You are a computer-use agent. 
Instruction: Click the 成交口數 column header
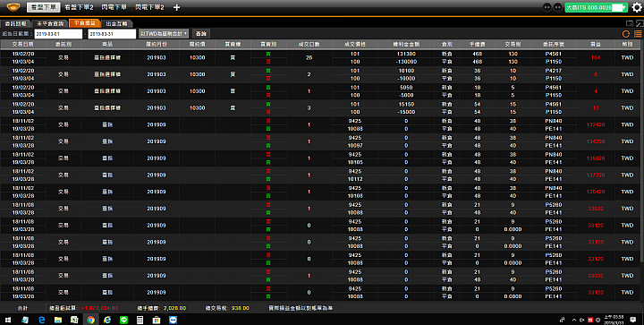pyautogui.click(x=309, y=44)
